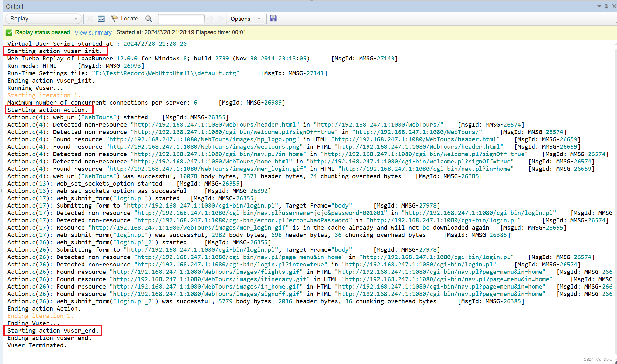Image resolution: width=617 pixels, height=364 pixels.
Task: Save output log with floppy icon
Action: [273, 19]
